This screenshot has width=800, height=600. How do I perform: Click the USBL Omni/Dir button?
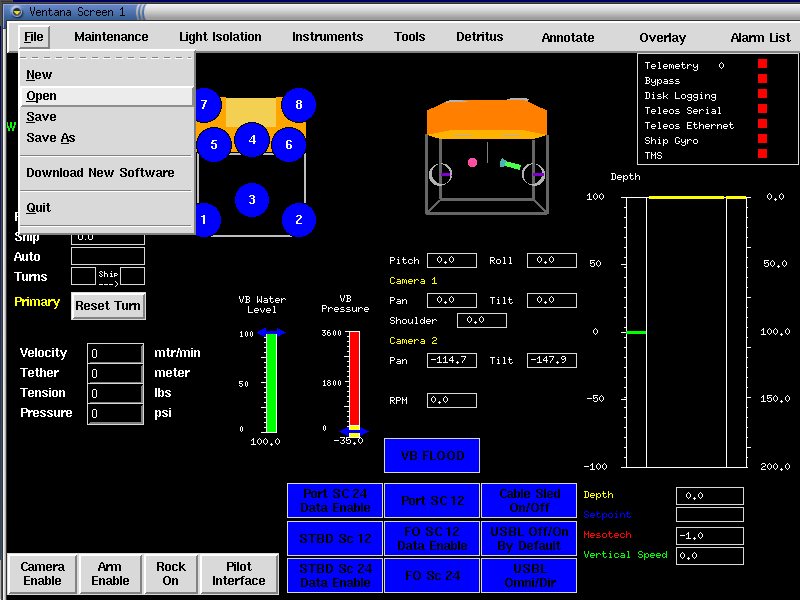tap(529, 576)
